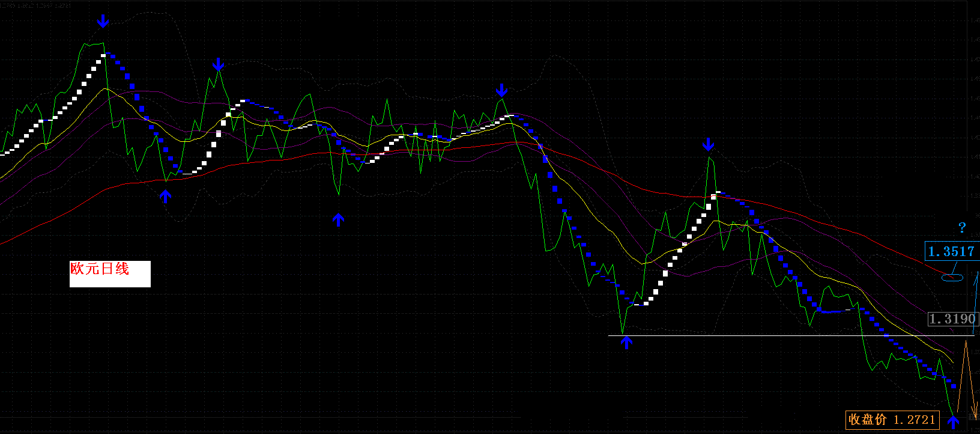Click the up arrow at white line's start
This screenshot has height=434, width=980.
(x=626, y=343)
